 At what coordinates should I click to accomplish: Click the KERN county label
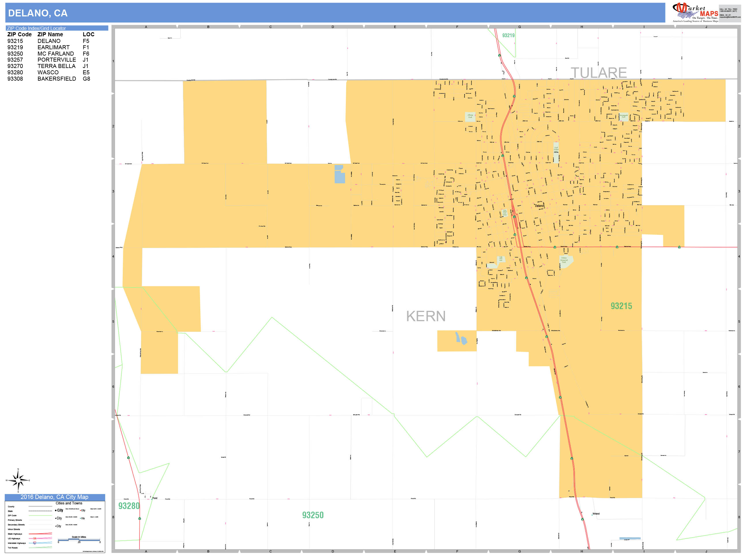(425, 316)
